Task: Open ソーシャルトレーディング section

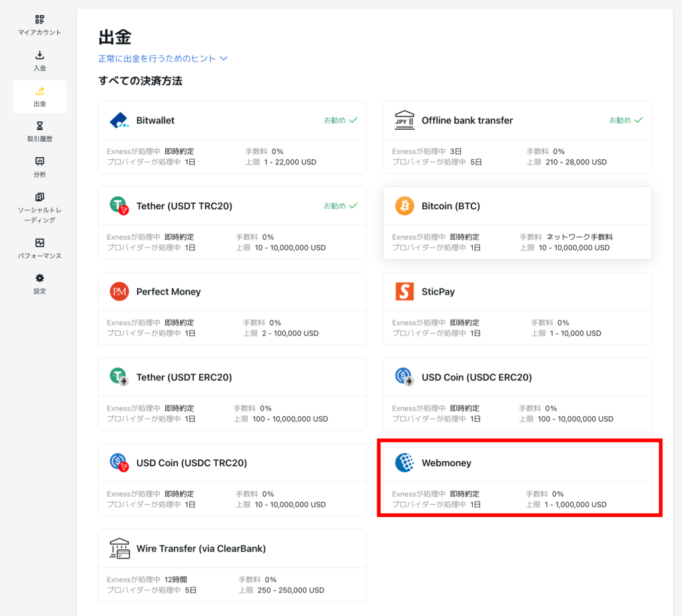Action: point(39,208)
